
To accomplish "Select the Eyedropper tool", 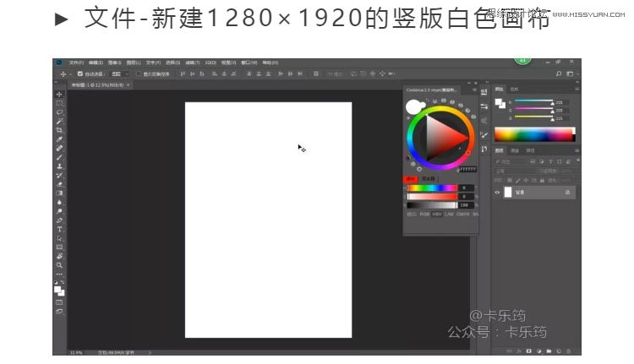I will (x=59, y=139).
